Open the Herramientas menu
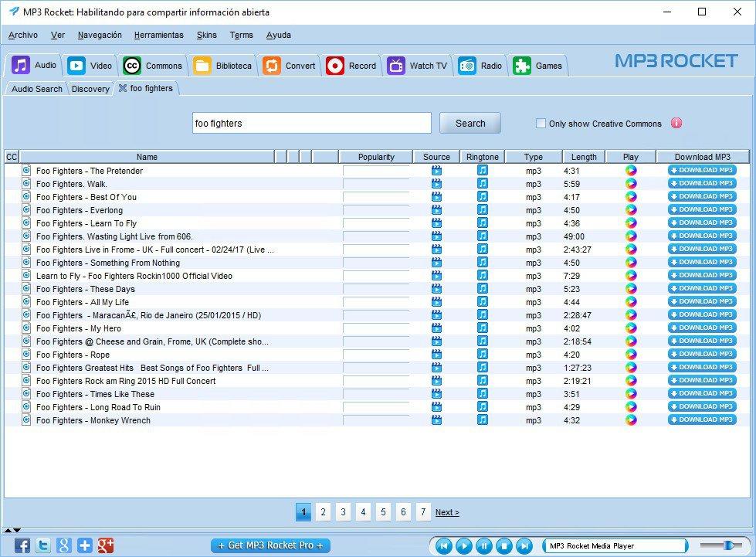The height and width of the screenshot is (557, 756). pos(158,35)
